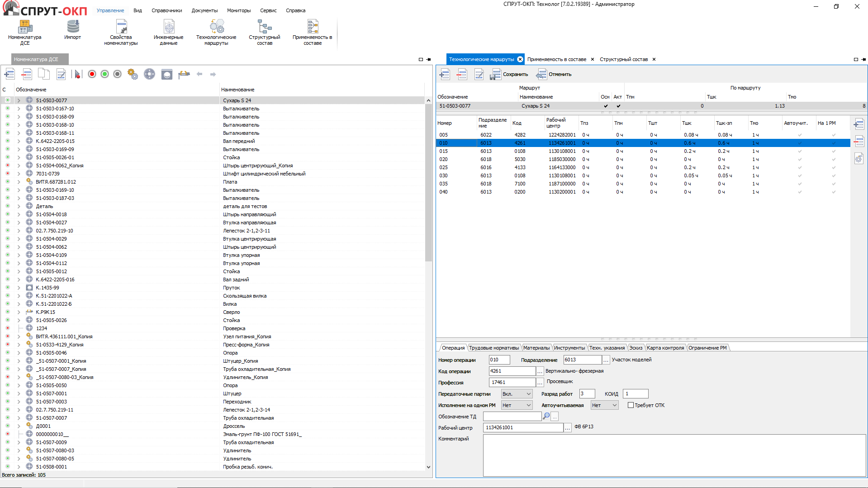
Task: Click the Отменить button
Action: pos(554,74)
